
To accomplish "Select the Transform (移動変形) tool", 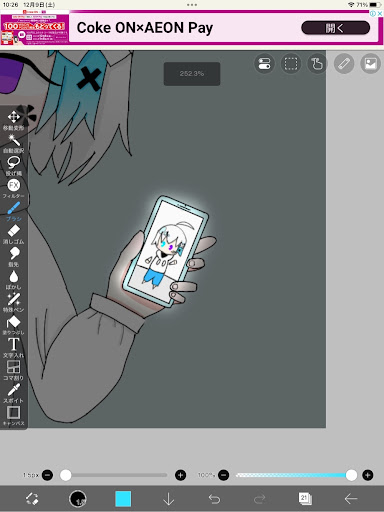I will click(13, 120).
